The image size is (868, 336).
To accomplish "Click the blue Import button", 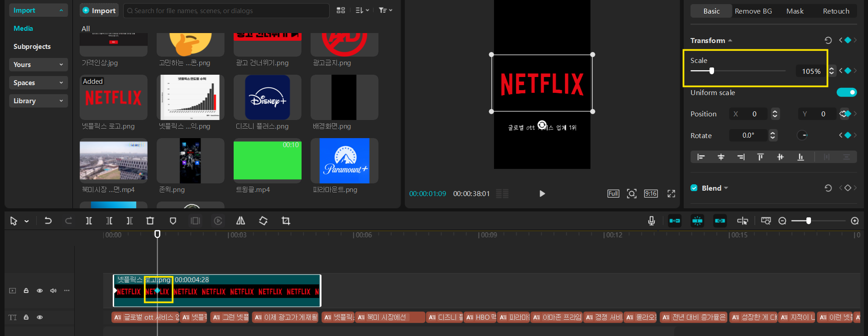I will tap(99, 10).
